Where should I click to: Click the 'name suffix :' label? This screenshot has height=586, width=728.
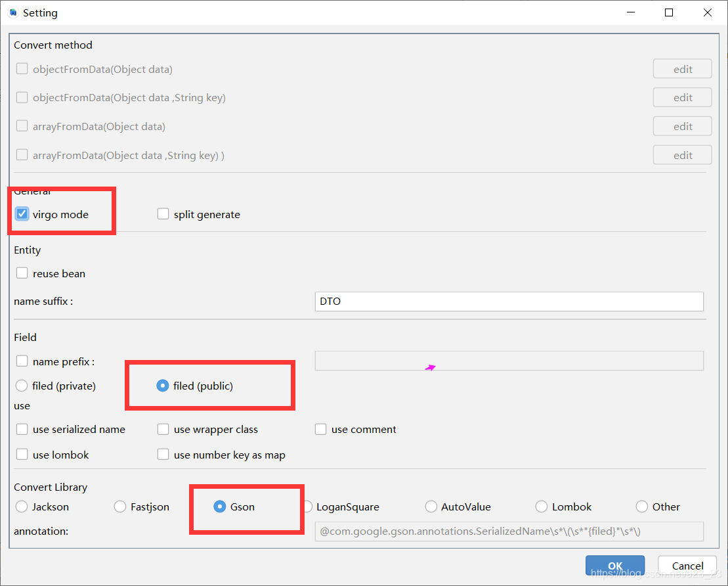pyautogui.click(x=43, y=301)
